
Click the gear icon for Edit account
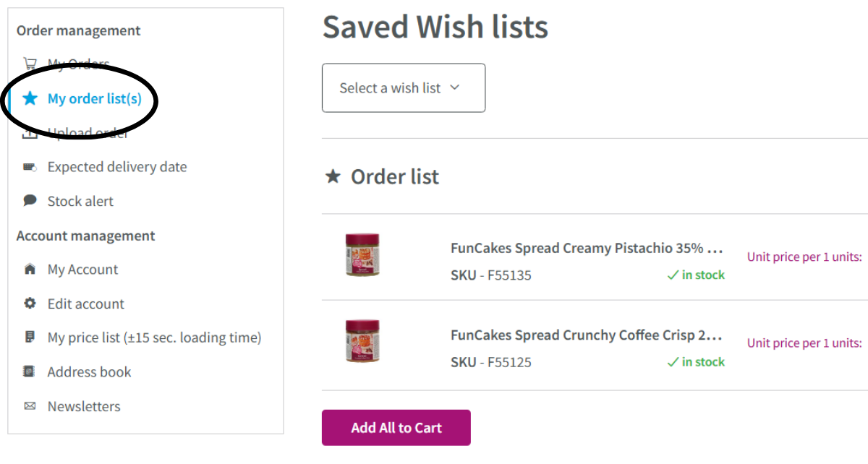coord(30,304)
